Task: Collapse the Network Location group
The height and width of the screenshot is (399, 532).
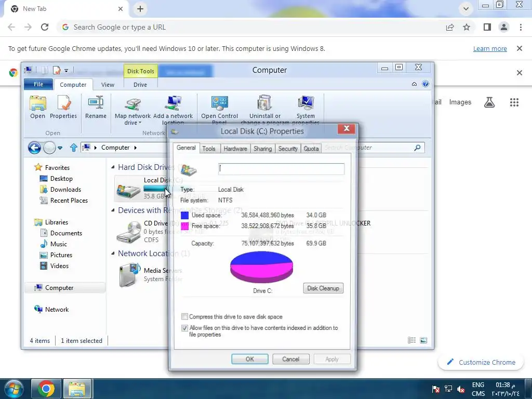Action: [x=113, y=253]
